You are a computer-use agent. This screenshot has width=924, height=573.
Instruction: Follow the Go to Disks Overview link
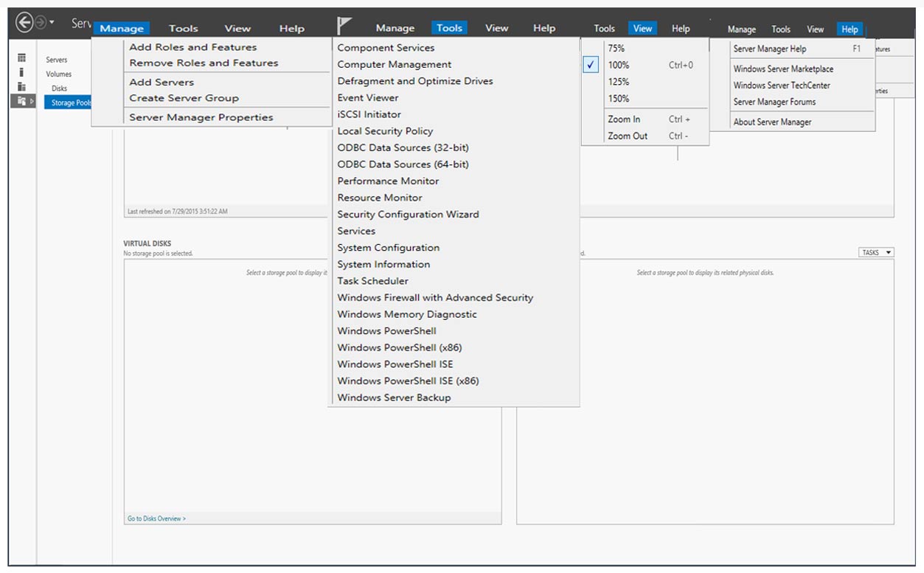(156, 518)
